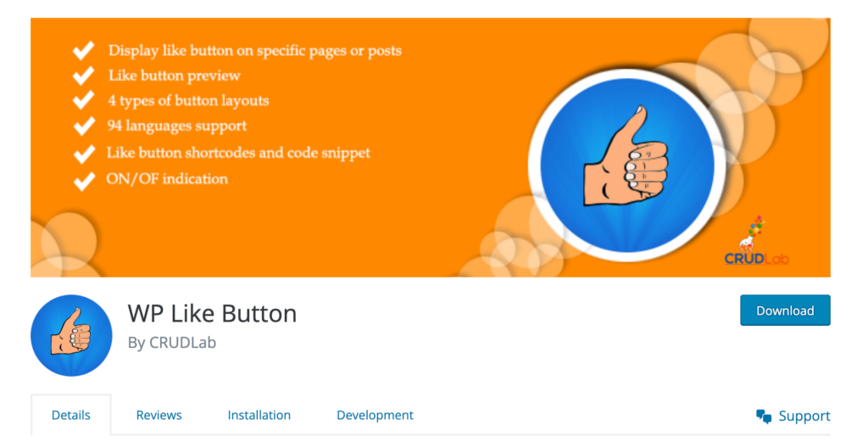Screen dimensions: 868x448
Task: Click the WP Like Button plugin icon
Action: [71, 335]
